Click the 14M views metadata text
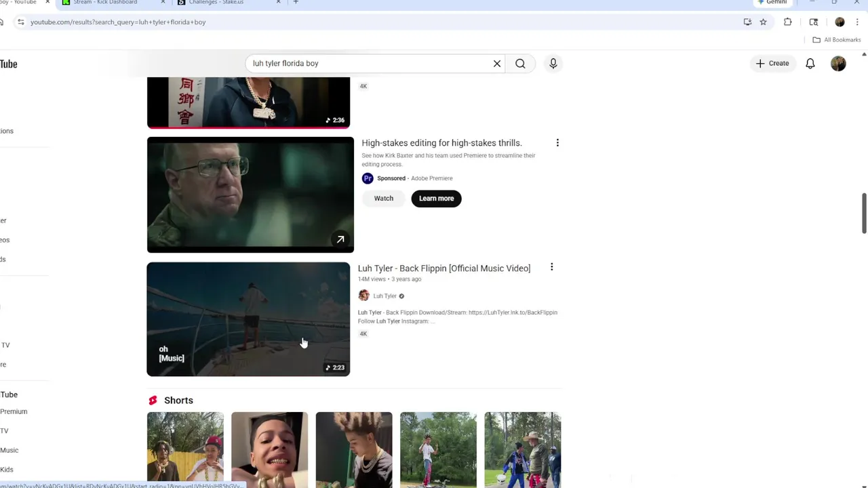Screen dimensions: 868x488 (x=372, y=279)
